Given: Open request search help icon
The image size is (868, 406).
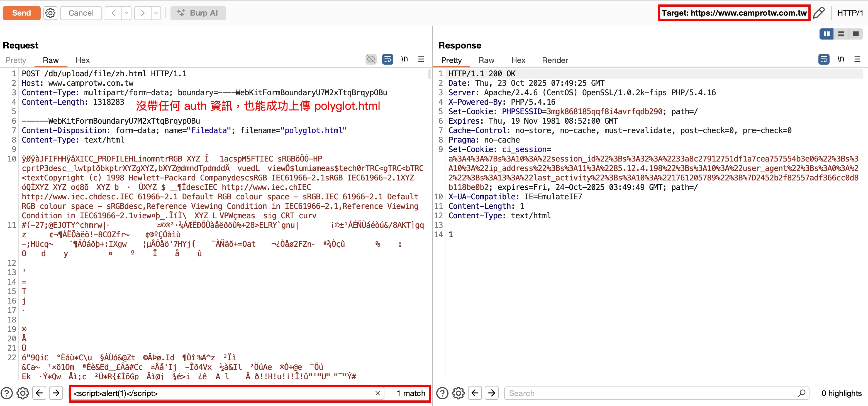Looking at the screenshot, I should click(7, 393).
